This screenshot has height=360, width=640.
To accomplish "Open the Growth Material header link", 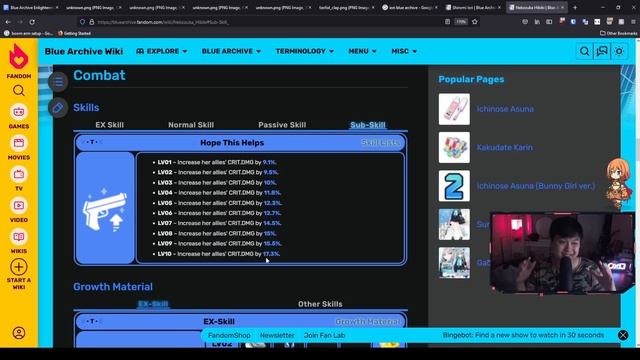I will tap(367, 322).
